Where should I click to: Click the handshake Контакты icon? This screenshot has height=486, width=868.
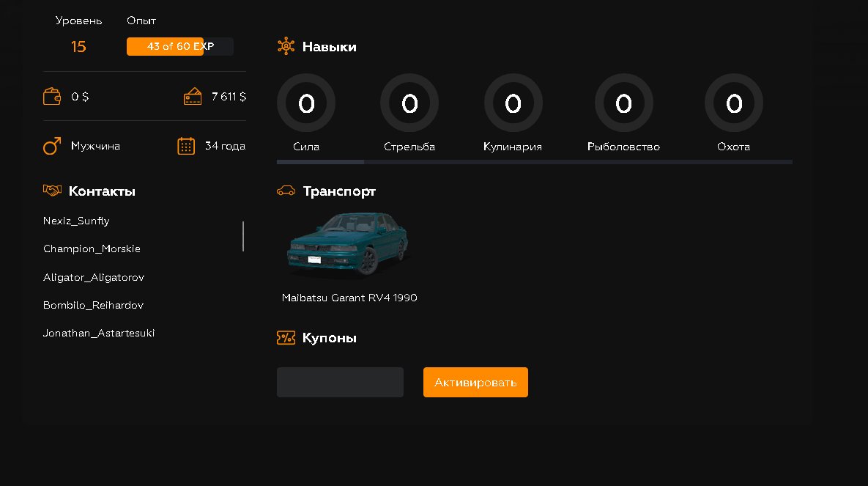point(52,191)
